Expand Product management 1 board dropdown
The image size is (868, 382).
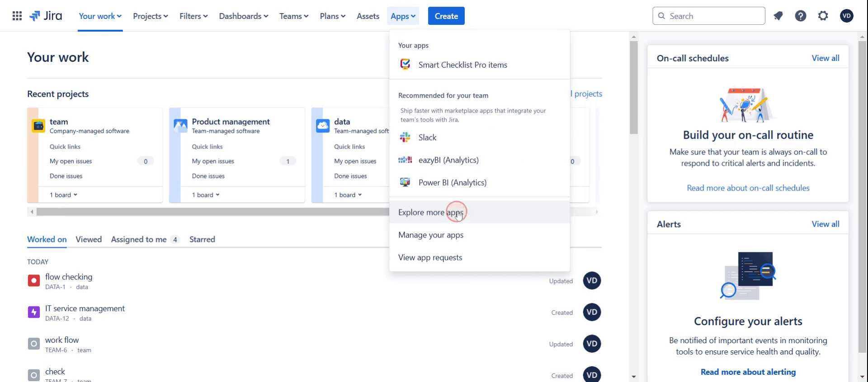point(206,195)
